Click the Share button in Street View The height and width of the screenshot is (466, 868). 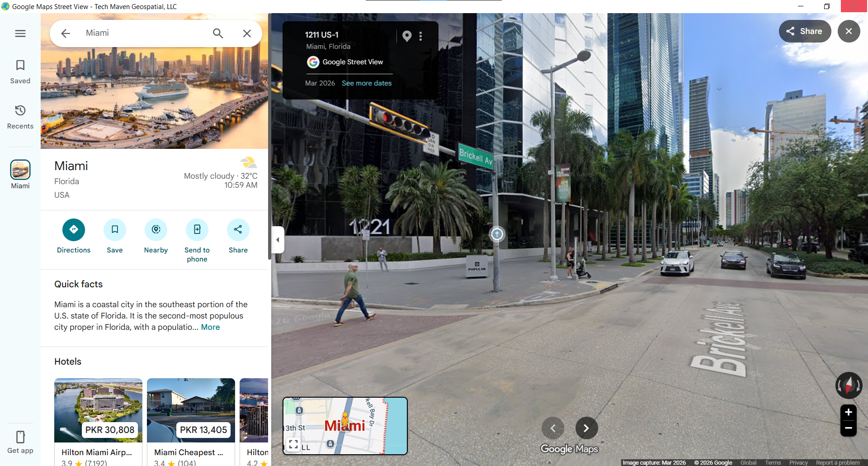(805, 31)
